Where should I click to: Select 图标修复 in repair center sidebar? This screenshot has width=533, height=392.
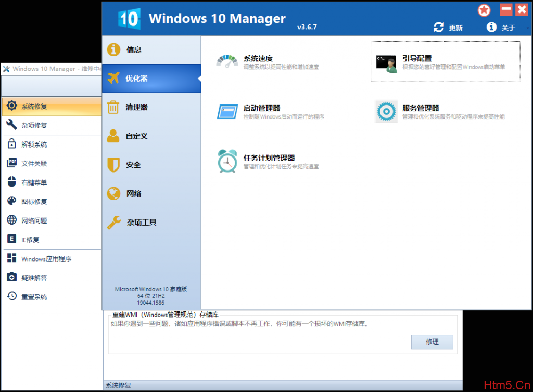(x=52, y=202)
